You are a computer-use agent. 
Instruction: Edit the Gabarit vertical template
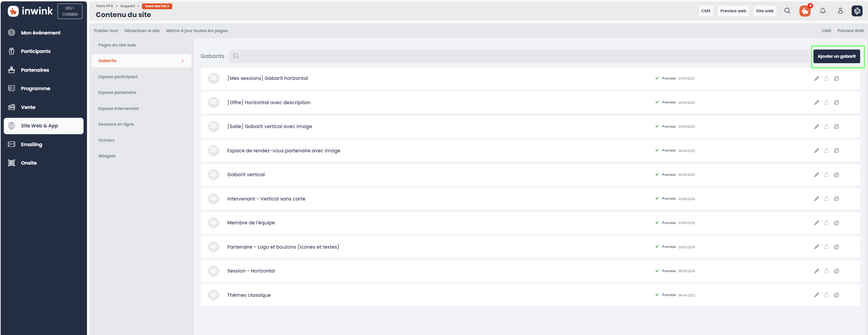click(x=816, y=175)
